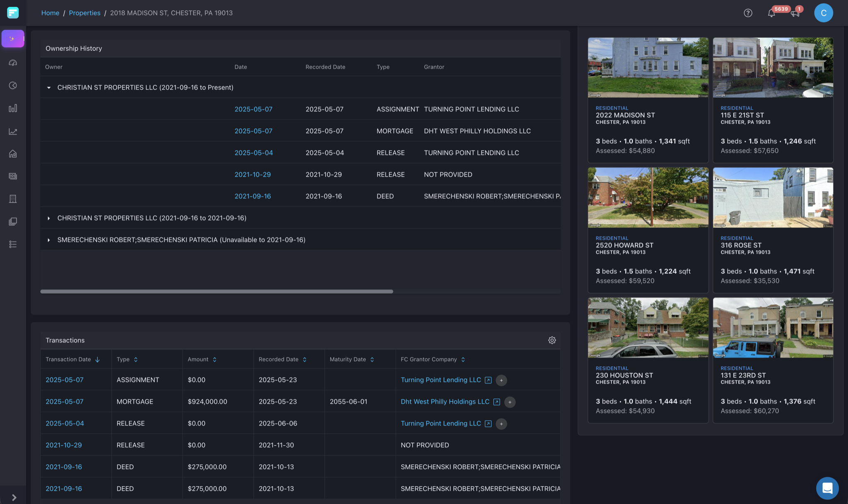Go to Properties breadcrumb
The width and height of the screenshot is (848, 504).
84,13
